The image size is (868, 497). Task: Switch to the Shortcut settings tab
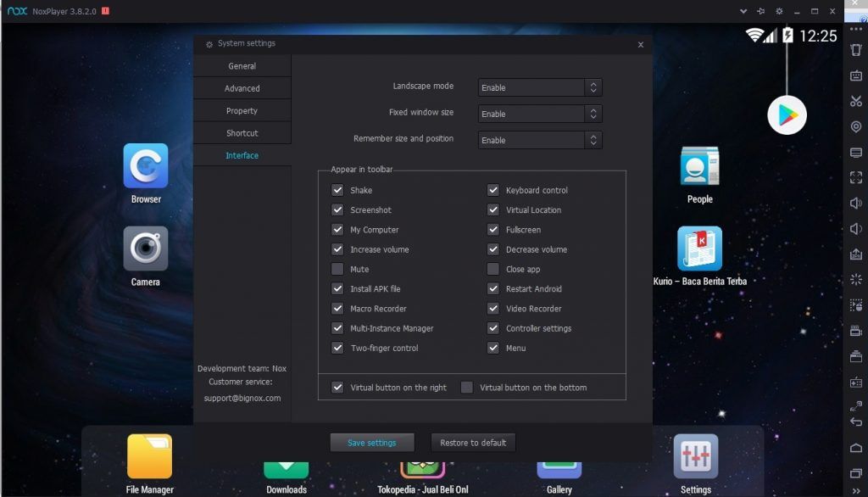pos(242,132)
